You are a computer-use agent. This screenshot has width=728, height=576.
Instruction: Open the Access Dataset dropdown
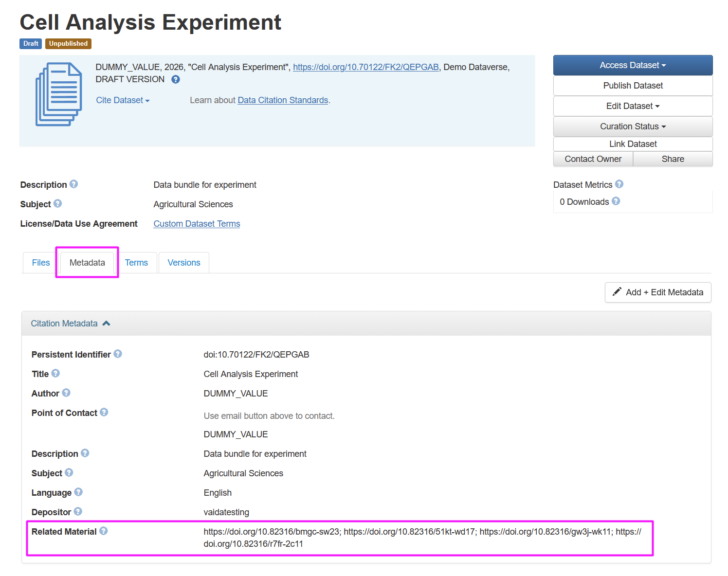pyautogui.click(x=633, y=65)
